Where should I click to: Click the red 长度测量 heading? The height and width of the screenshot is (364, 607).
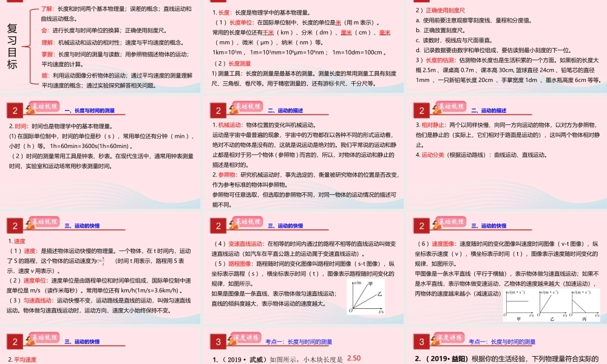coord(240,64)
